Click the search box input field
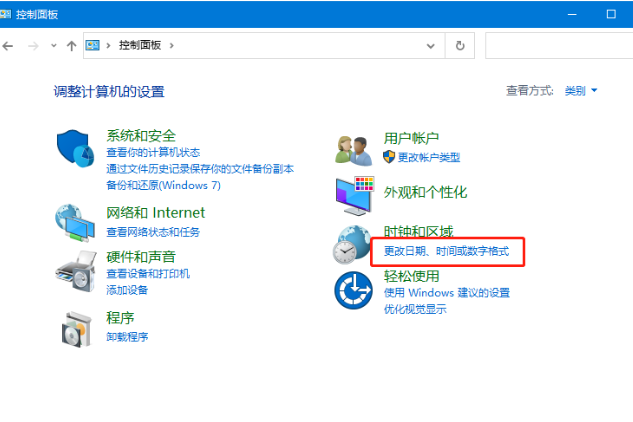Screen dimensions: 633x422 (559, 46)
